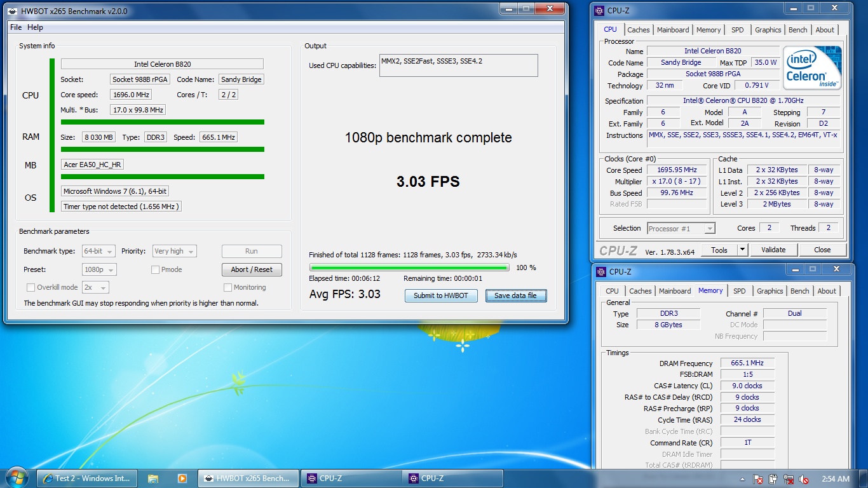Screen dimensions: 868x488
Task: Select Caches tab in bottom CPU-Z window
Action: pos(641,291)
